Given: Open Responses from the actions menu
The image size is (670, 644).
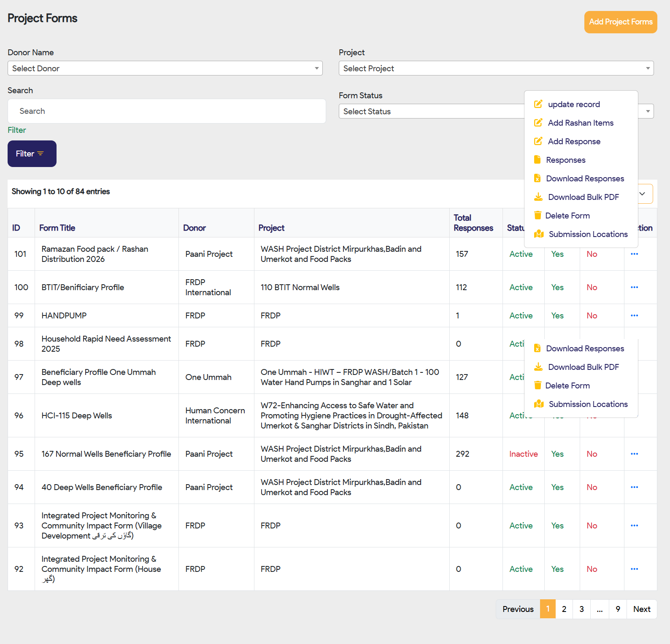Looking at the screenshot, I should [565, 160].
